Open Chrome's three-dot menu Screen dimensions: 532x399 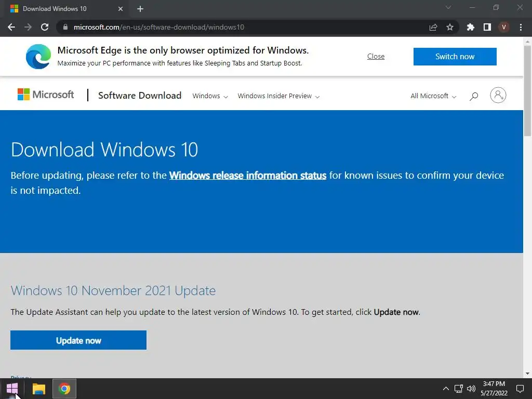[x=521, y=27]
